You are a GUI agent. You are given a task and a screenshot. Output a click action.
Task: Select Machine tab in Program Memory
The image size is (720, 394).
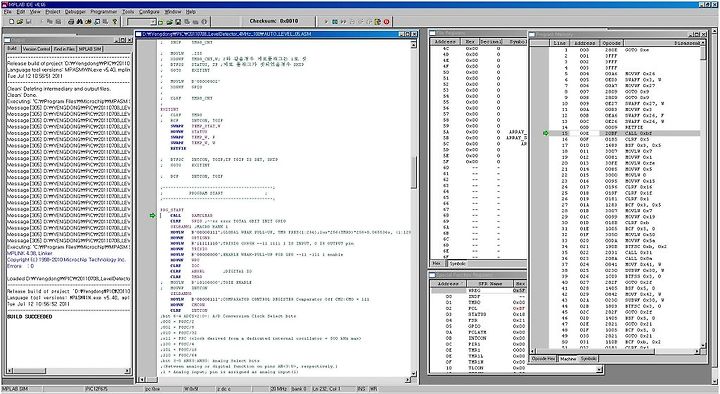[568, 359]
